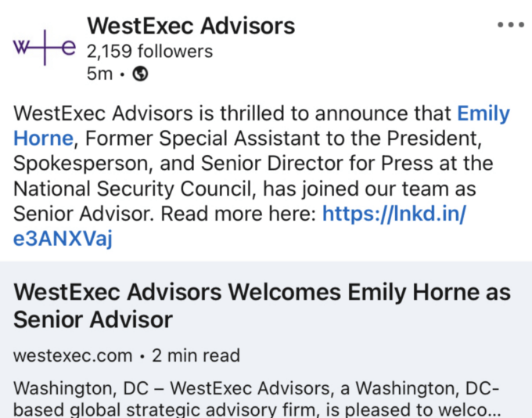Click the blue Horne mention text
The width and height of the screenshot is (532, 418).
tap(44, 139)
